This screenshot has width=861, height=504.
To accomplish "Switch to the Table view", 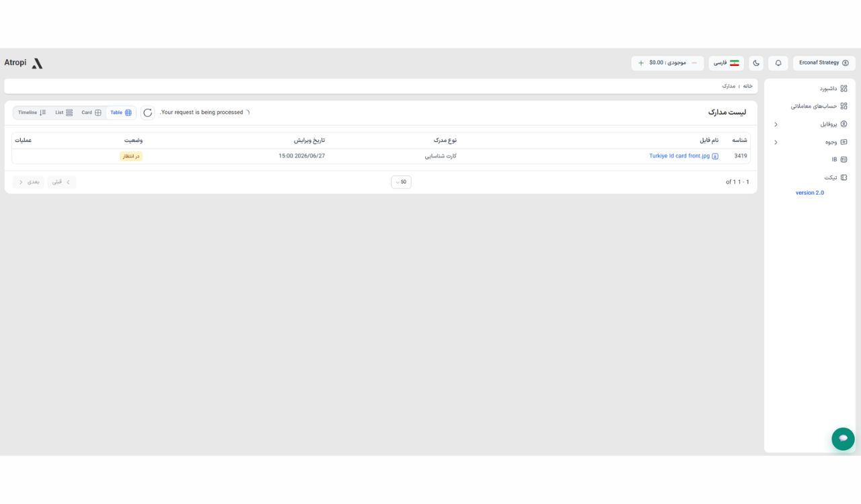I will [121, 113].
